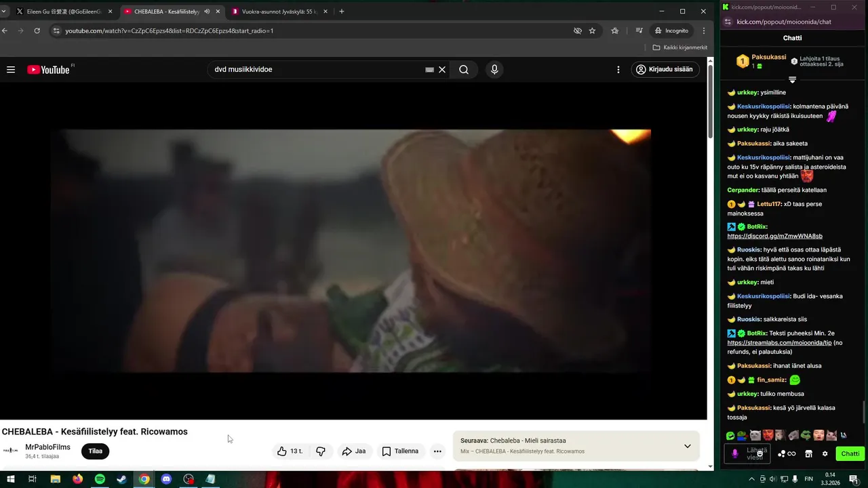Switch to Vuokra-asunnot Jyväskylä tab

pos(279,12)
